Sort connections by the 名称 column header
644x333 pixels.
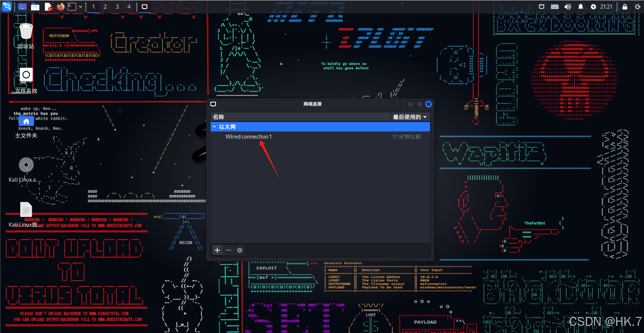[300, 117]
